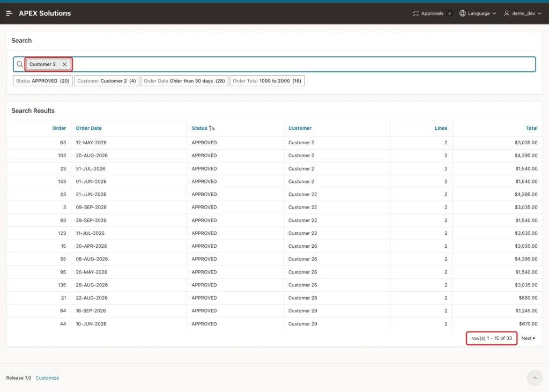Viewport: 549px width, 392px height.
Task: Sort by the Status column header
Action: click(x=199, y=128)
